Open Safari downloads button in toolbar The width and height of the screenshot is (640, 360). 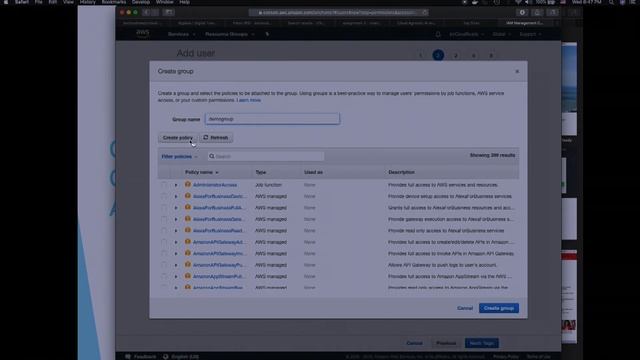(x=522, y=13)
